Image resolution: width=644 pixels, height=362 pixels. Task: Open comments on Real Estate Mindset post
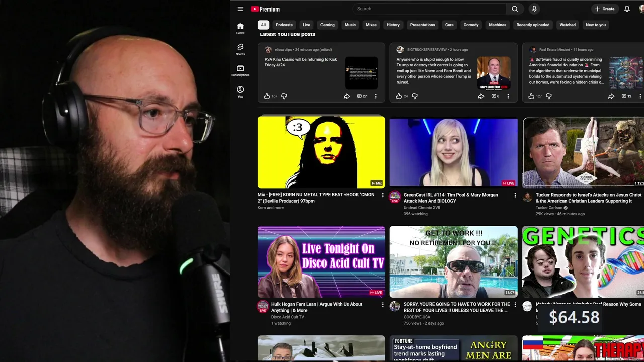pyautogui.click(x=626, y=96)
